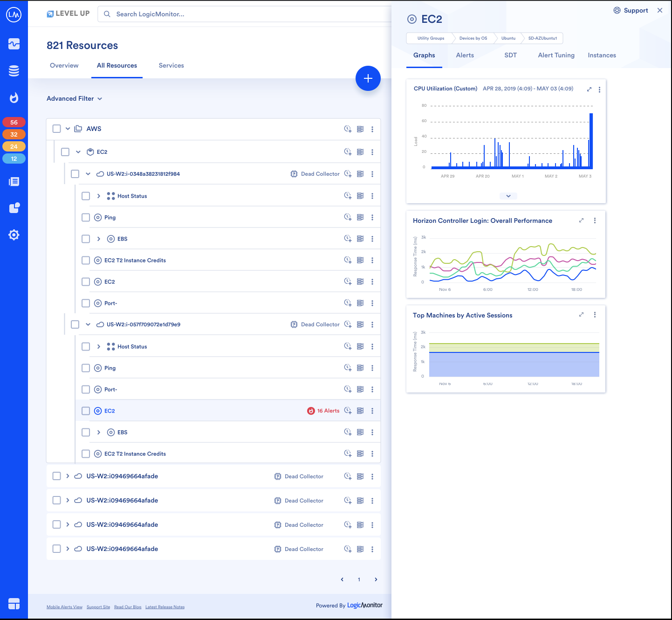Open the Latest Release Notes link

[165, 607]
